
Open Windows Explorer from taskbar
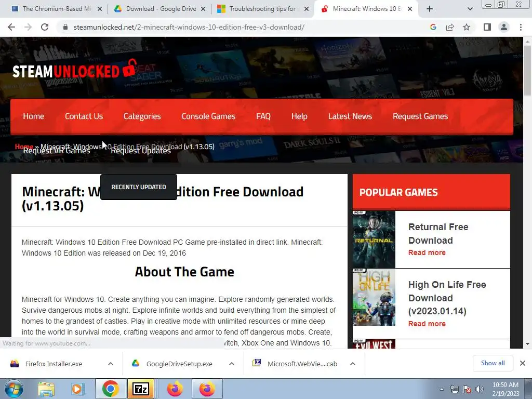46,389
